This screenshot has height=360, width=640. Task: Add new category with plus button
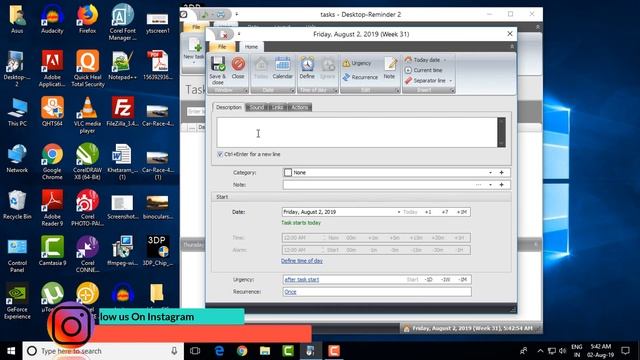pos(502,173)
